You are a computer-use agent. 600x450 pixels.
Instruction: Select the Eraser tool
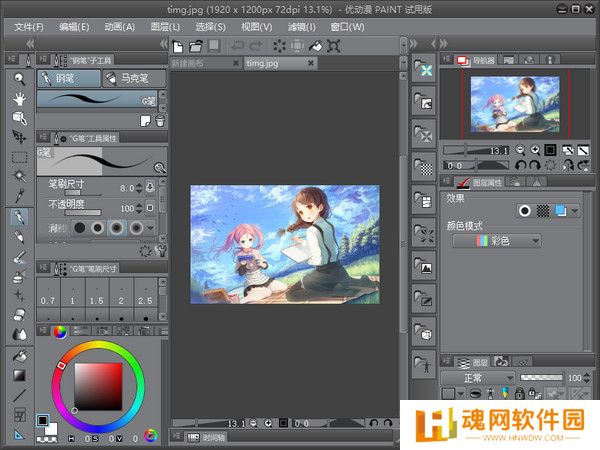click(19, 315)
